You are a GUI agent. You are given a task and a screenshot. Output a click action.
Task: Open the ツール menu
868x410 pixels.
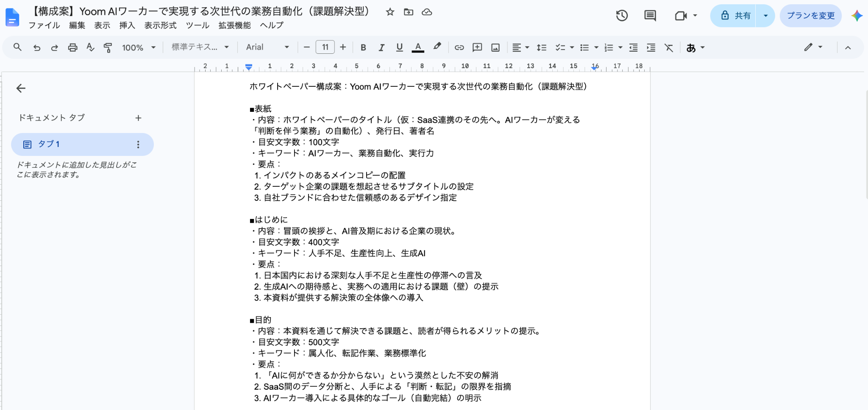[x=198, y=25]
